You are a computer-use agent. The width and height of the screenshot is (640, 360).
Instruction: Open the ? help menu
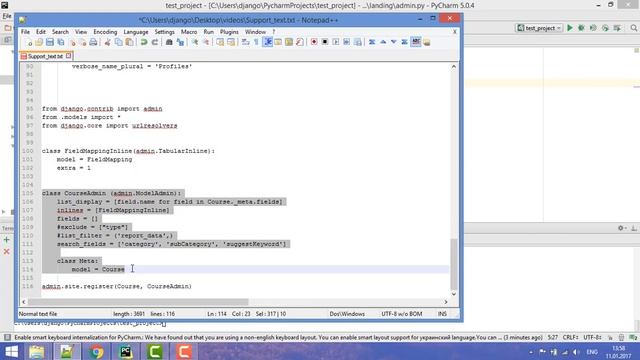[x=274, y=32]
